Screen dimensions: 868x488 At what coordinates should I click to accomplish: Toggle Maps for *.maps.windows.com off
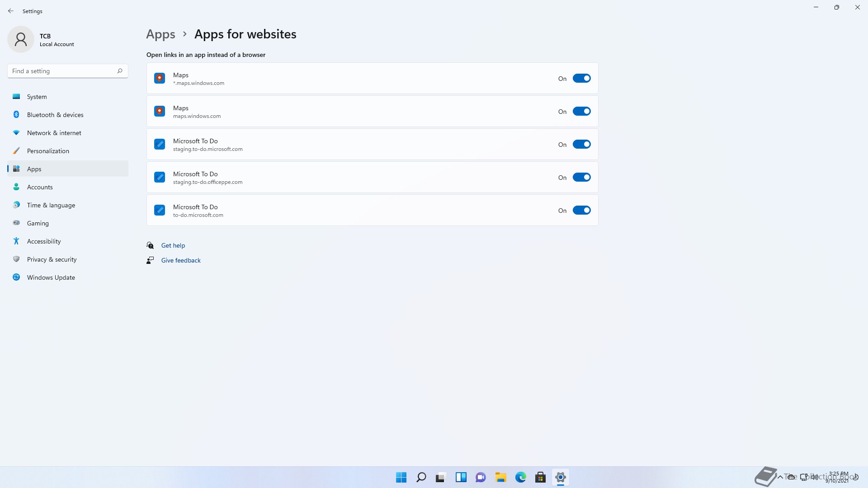pos(581,79)
